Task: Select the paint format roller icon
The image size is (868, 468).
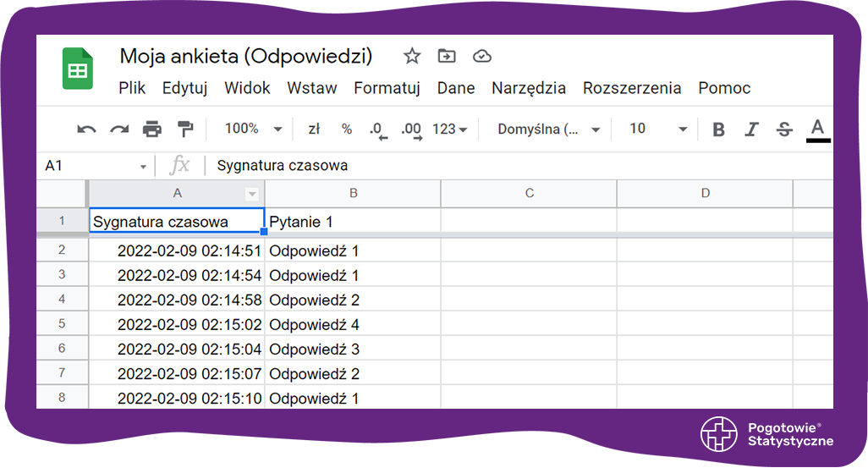Action: [x=185, y=129]
